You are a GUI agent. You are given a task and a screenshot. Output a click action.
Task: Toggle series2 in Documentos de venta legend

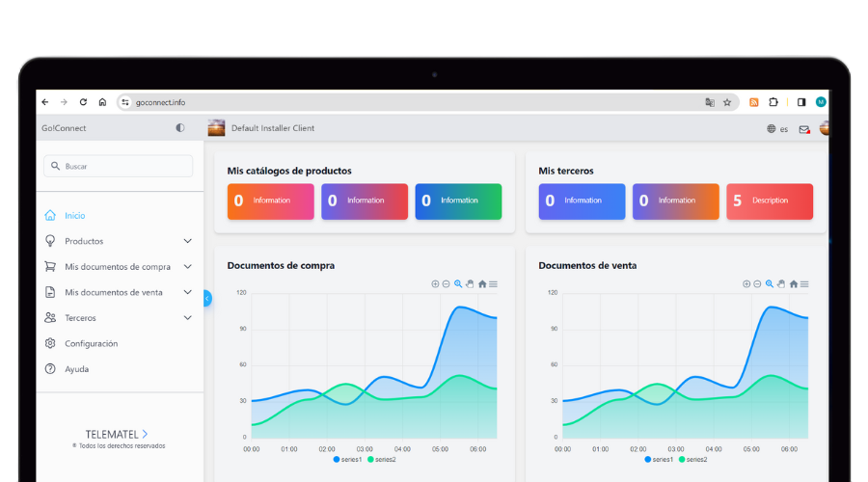[693, 459]
